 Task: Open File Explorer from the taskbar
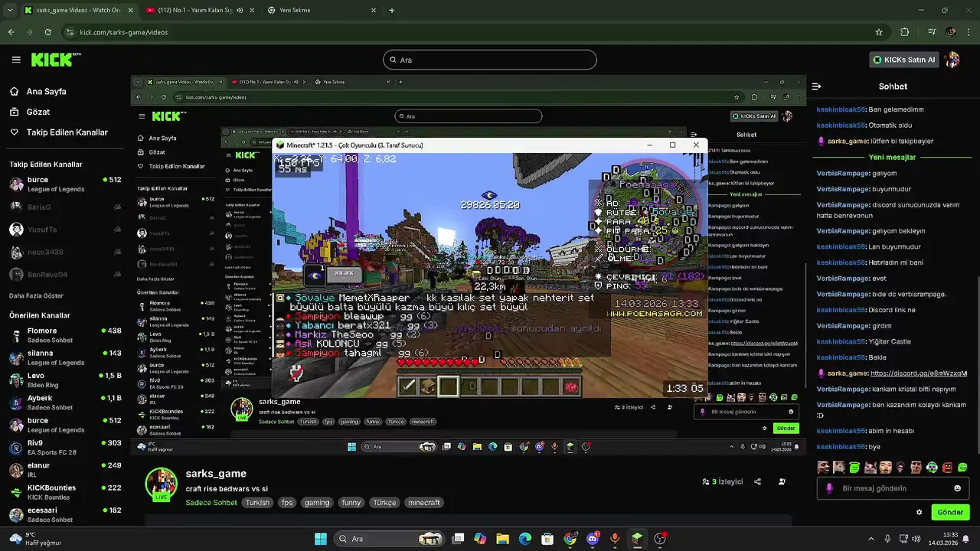coord(503,539)
